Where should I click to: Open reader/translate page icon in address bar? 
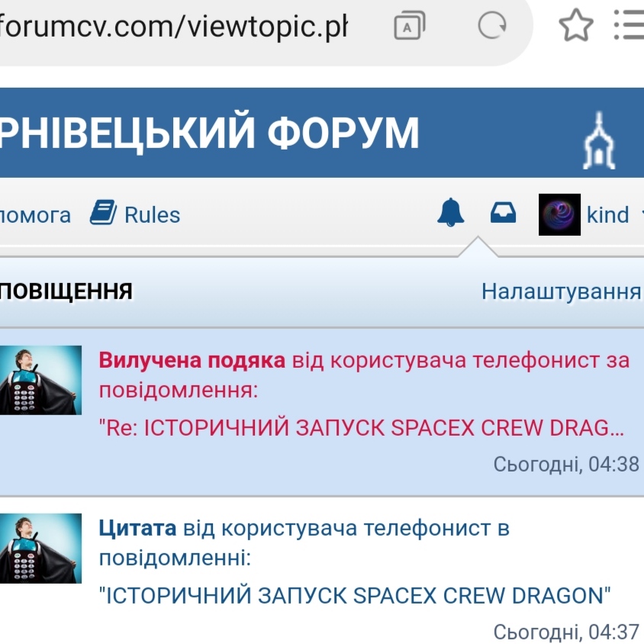click(409, 27)
